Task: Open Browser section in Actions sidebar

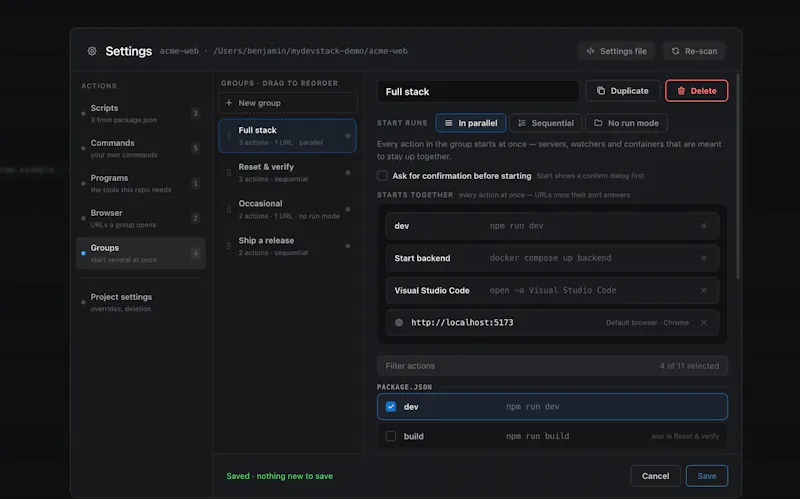Action: [x=141, y=218]
